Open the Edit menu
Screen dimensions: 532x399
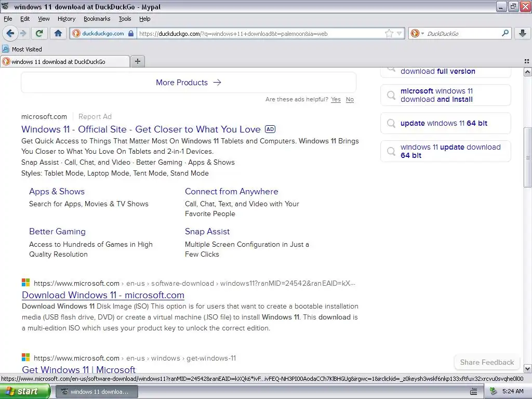(x=25, y=19)
